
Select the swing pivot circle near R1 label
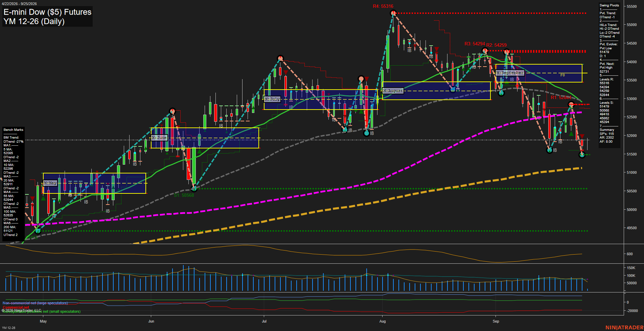pyautogui.click(x=571, y=104)
